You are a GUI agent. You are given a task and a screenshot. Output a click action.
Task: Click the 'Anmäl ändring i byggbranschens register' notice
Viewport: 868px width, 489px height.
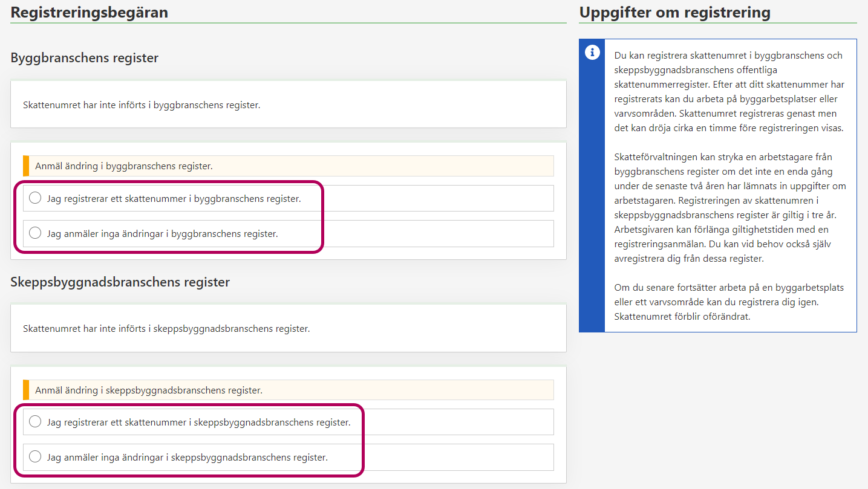(x=124, y=166)
